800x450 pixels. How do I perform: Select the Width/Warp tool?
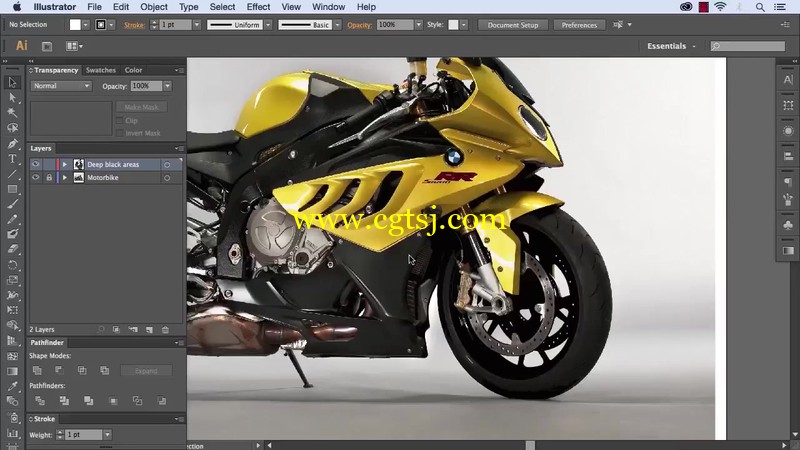(12, 295)
